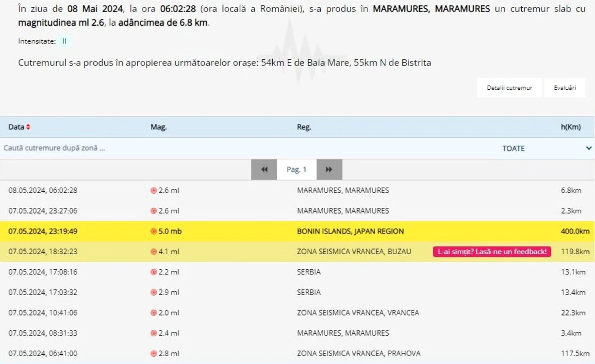Go to next page of earthquakes
595x364 pixels.
coord(329,169)
